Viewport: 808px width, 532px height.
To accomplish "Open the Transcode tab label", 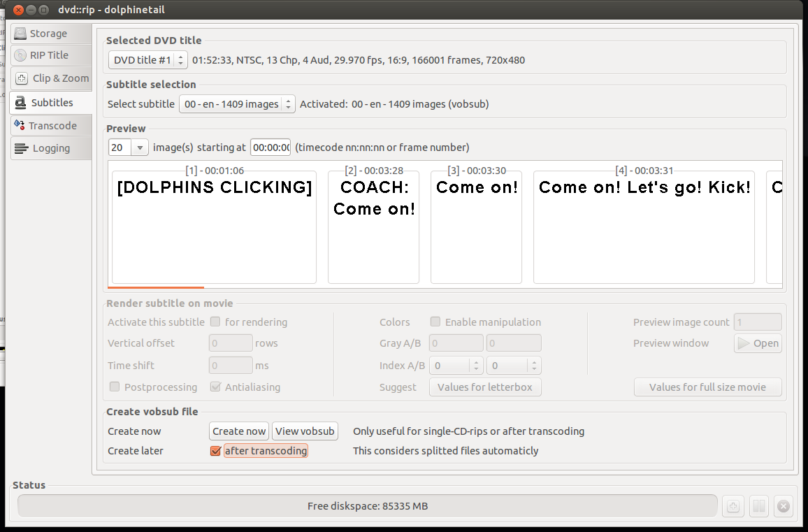I will point(52,126).
